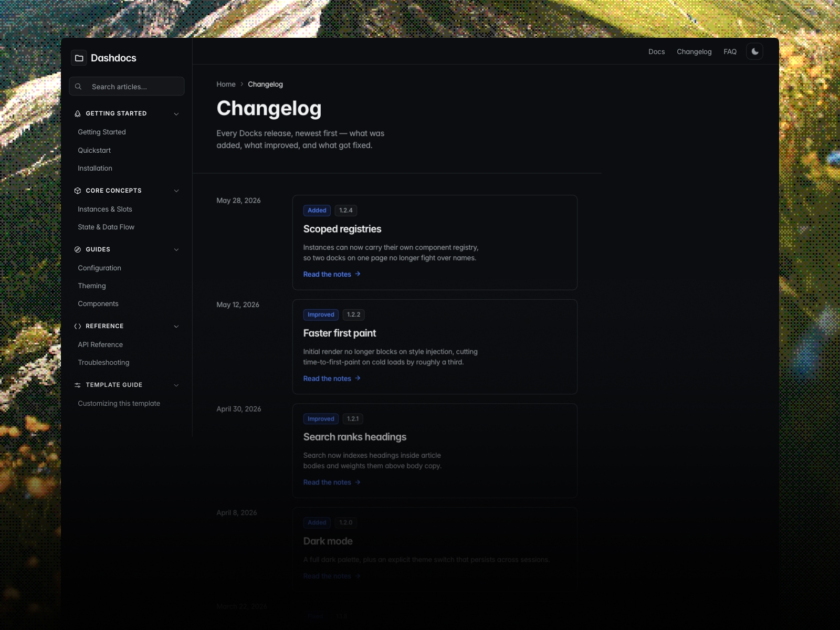
Task: Collapse the Getting Started section chevron
Action: pos(176,114)
